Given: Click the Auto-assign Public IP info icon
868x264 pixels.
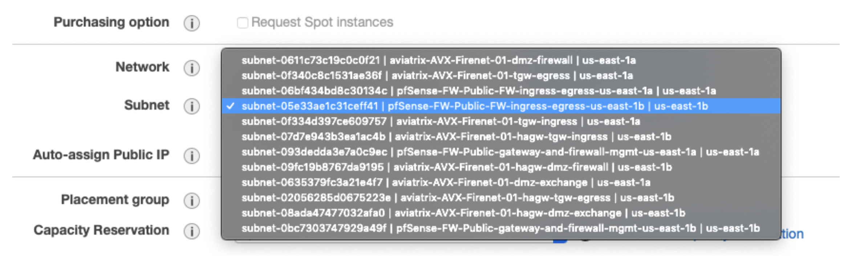Looking at the screenshot, I should [x=191, y=156].
